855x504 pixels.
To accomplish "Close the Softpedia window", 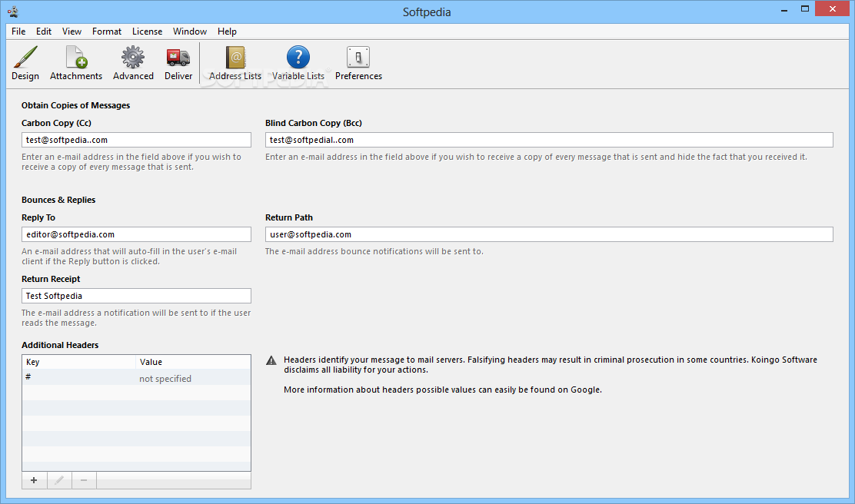I will click(833, 8).
